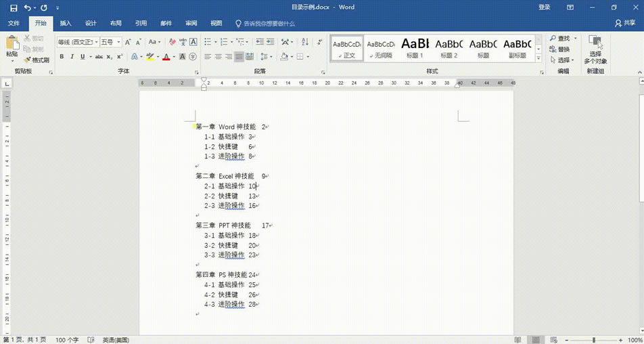Switch to the References (引用) tab
644x344 pixels.
click(x=141, y=24)
